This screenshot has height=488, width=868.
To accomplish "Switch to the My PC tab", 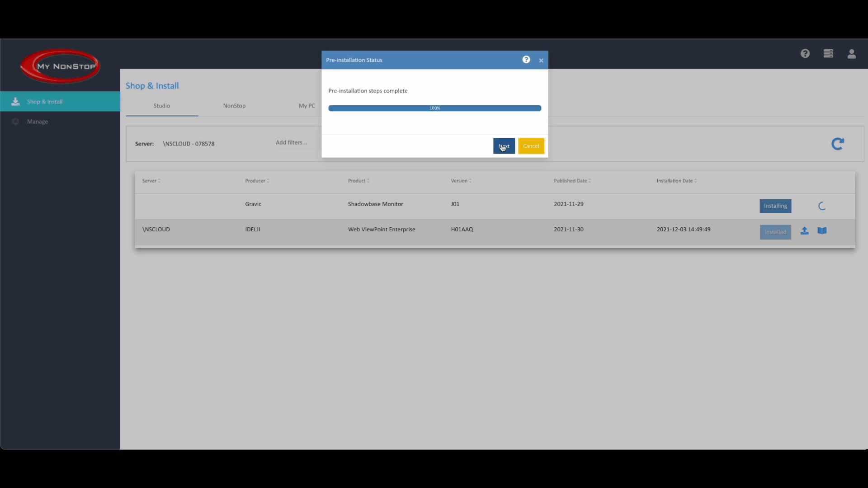I will [x=307, y=106].
